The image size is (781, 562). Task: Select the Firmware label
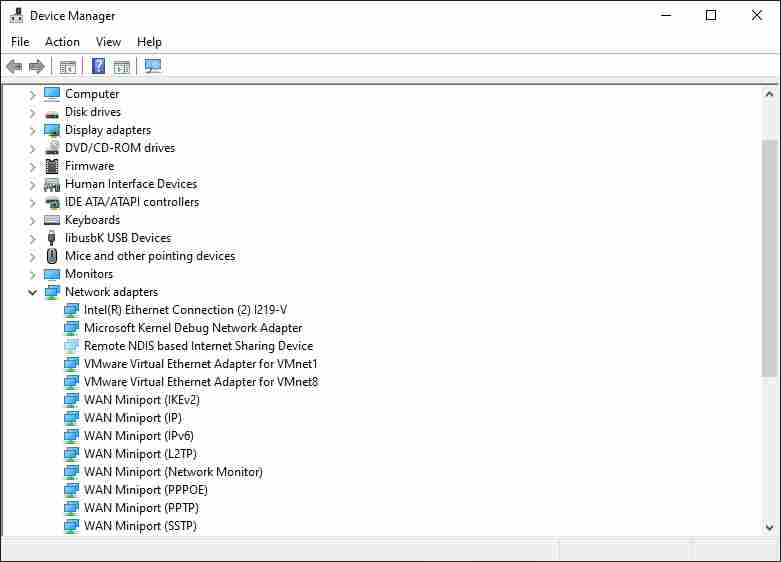coord(90,166)
